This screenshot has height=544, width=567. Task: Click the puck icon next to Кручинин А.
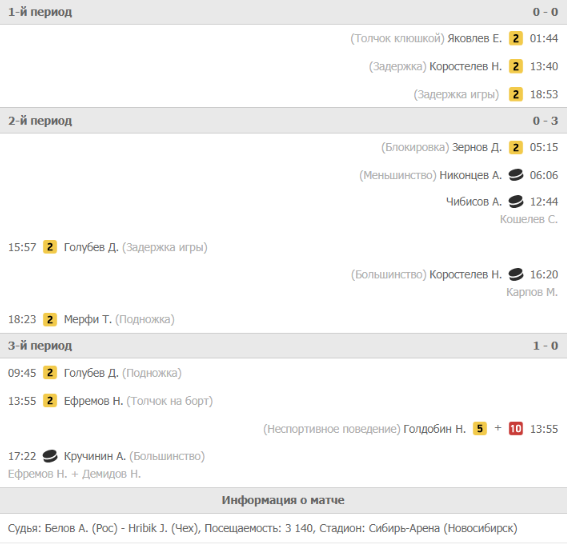50,456
